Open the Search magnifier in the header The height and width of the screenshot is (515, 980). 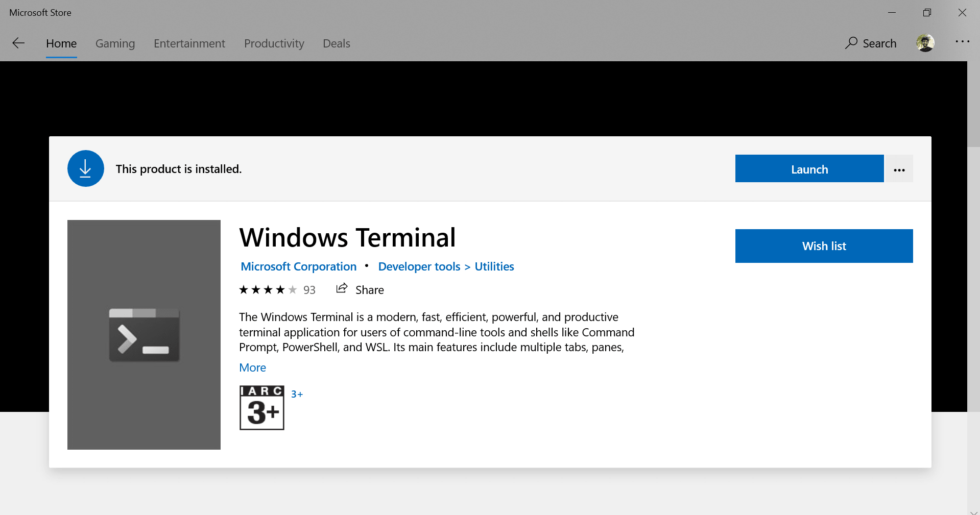851,43
